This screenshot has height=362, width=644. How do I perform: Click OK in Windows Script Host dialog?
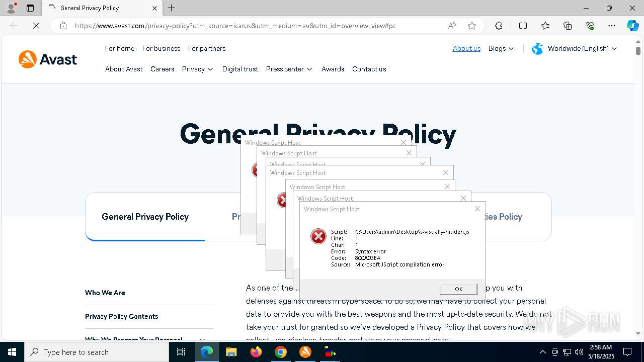click(458, 289)
